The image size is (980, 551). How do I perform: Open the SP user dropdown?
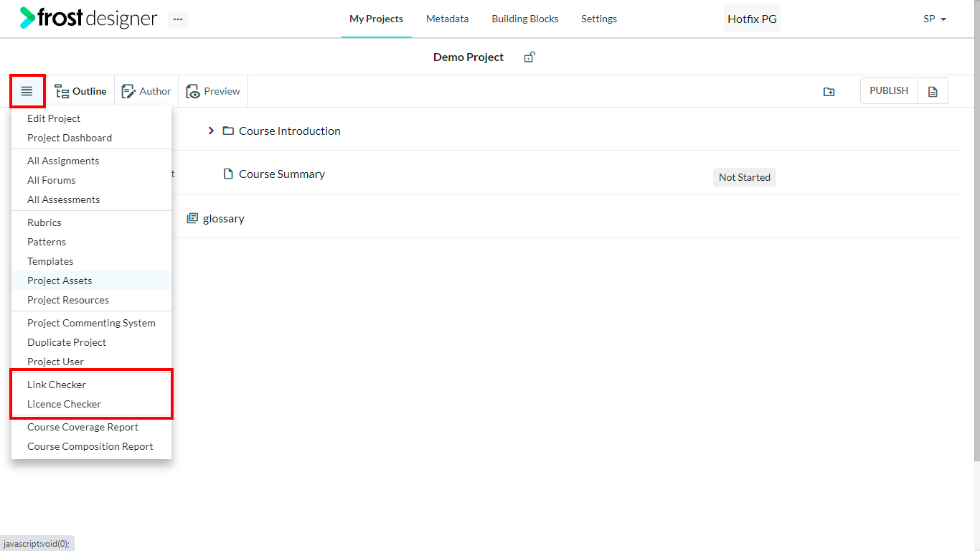pos(935,19)
